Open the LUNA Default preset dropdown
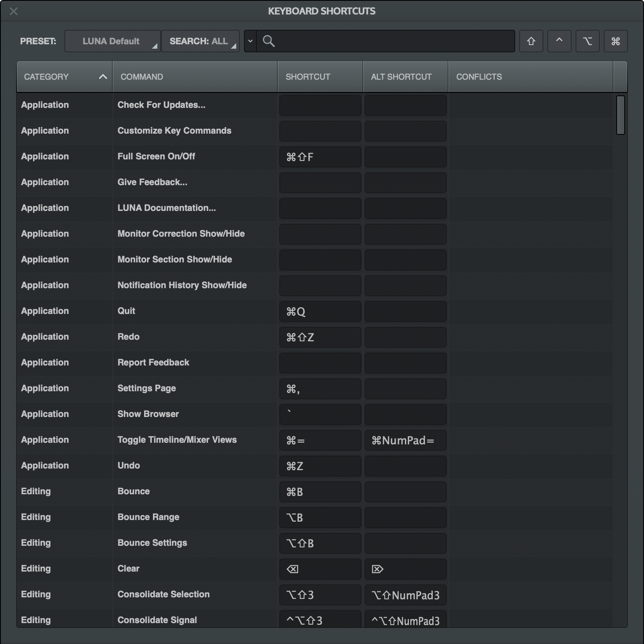644x644 pixels. tap(112, 41)
